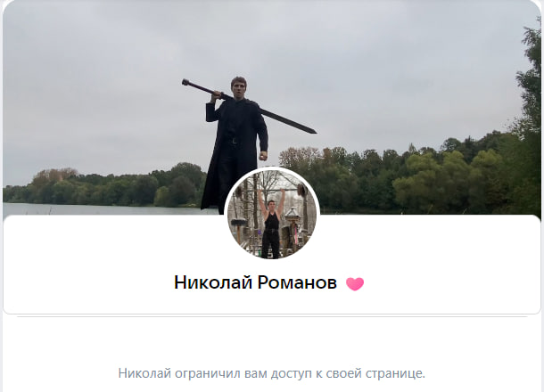This screenshot has width=544, height=392.
Task: Click the restricted access message text
Action: pos(271,373)
